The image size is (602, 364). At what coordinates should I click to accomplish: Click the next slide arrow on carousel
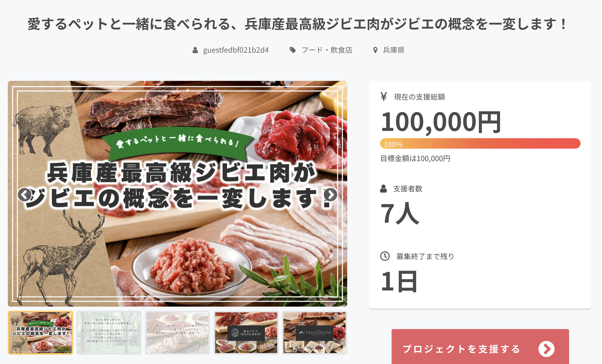pos(330,195)
